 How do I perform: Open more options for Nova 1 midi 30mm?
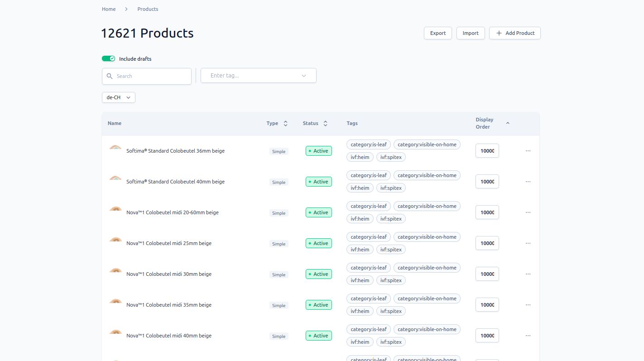[528, 274]
